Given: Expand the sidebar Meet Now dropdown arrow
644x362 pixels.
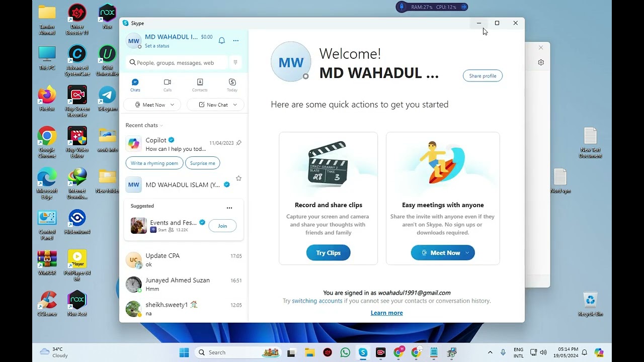Looking at the screenshot, I should point(172,105).
